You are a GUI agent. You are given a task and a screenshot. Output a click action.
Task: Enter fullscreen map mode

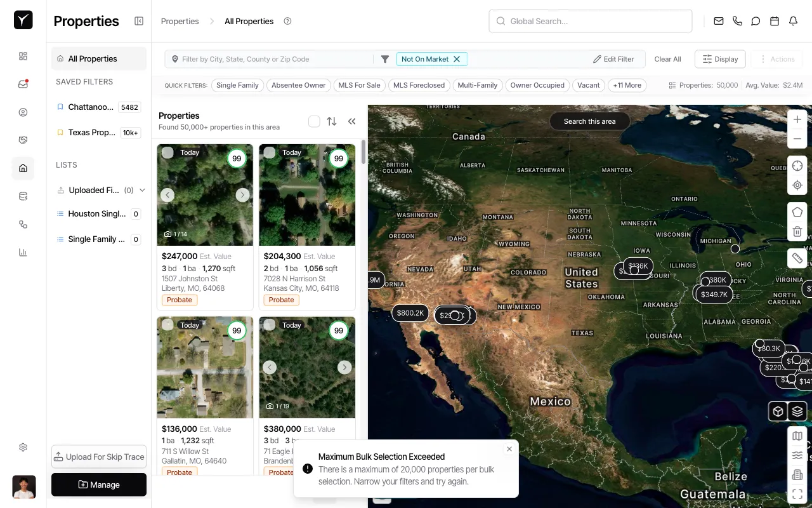click(x=797, y=493)
